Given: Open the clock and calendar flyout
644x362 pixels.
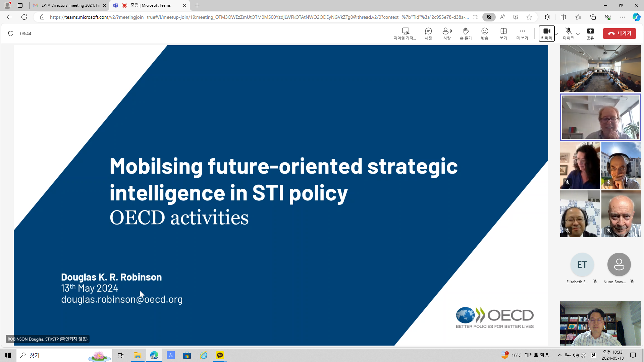Looking at the screenshot, I should pyautogui.click(x=612, y=355).
